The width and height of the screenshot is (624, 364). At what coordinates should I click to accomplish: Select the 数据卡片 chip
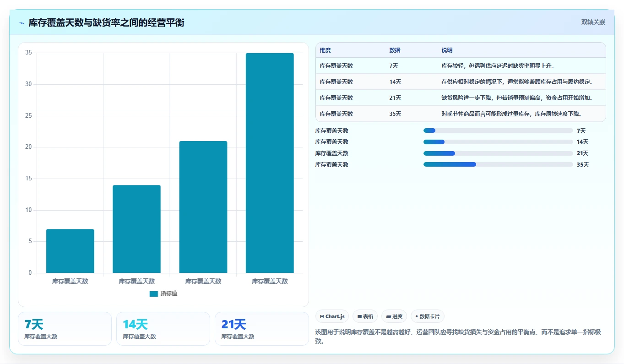[x=428, y=316]
